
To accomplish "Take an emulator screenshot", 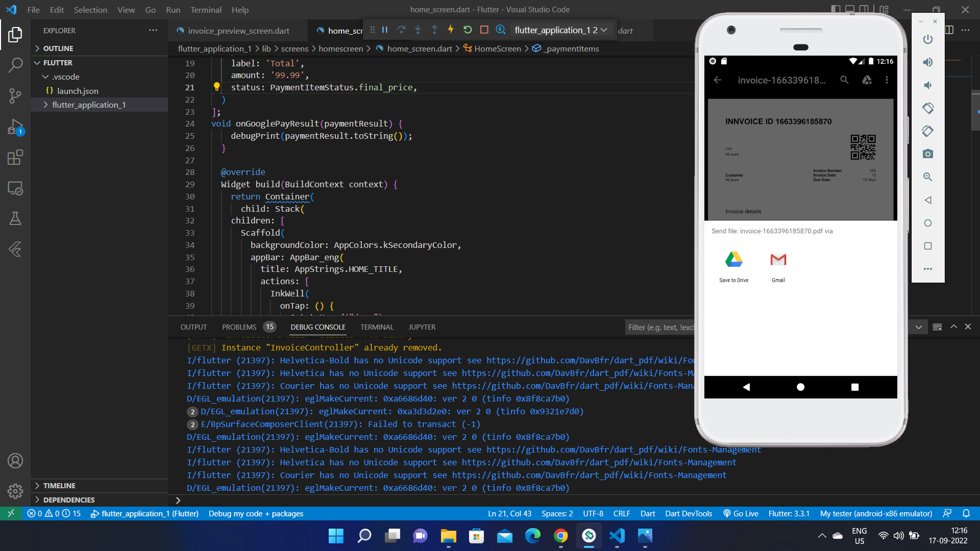I will (928, 154).
